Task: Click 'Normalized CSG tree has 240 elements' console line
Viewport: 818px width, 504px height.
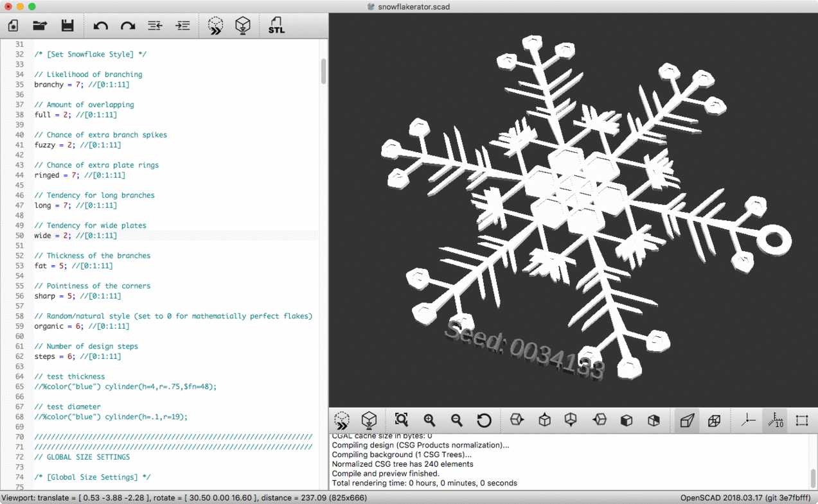Action: [x=402, y=464]
